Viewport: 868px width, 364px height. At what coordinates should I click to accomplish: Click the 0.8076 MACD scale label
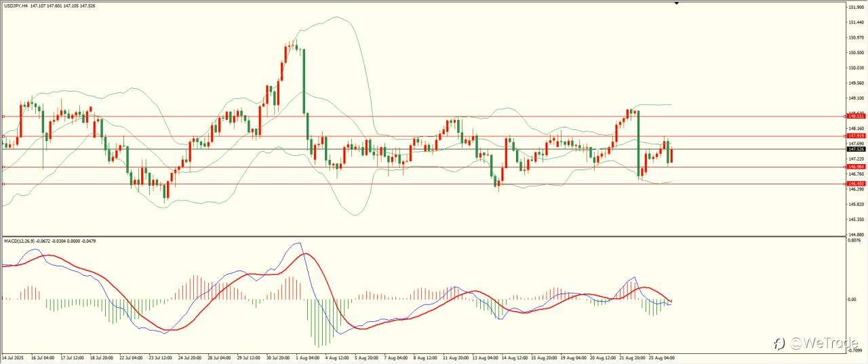point(854,240)
